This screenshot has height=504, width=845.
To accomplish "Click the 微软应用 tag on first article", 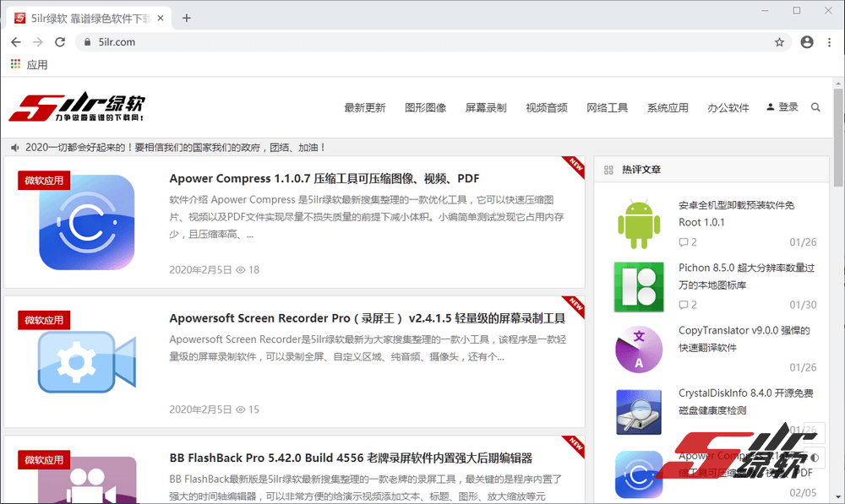I will 44,181.
